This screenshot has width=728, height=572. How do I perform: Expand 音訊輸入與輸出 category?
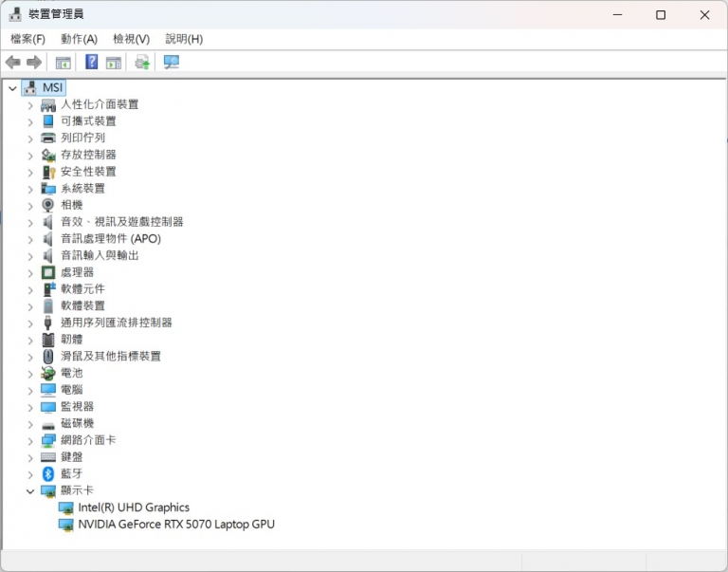pos(30,256)
